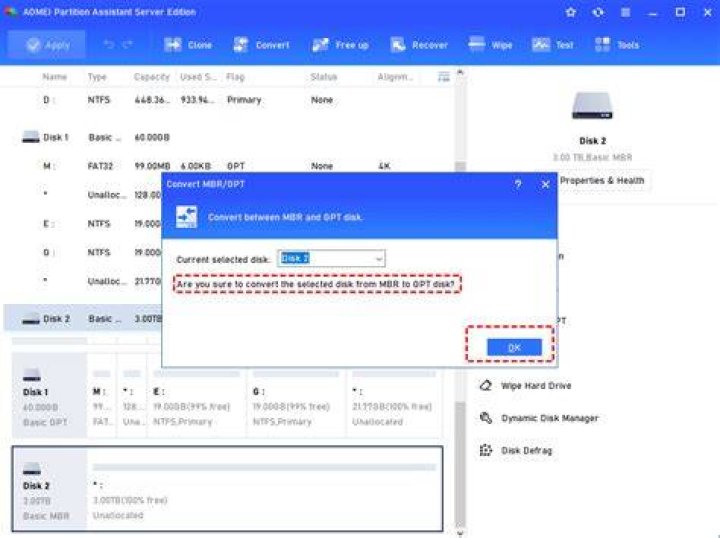720x538 pixels.
Task: Select Disk 2 unallocated 3.00TB block
Action: [x=264, y=488]
